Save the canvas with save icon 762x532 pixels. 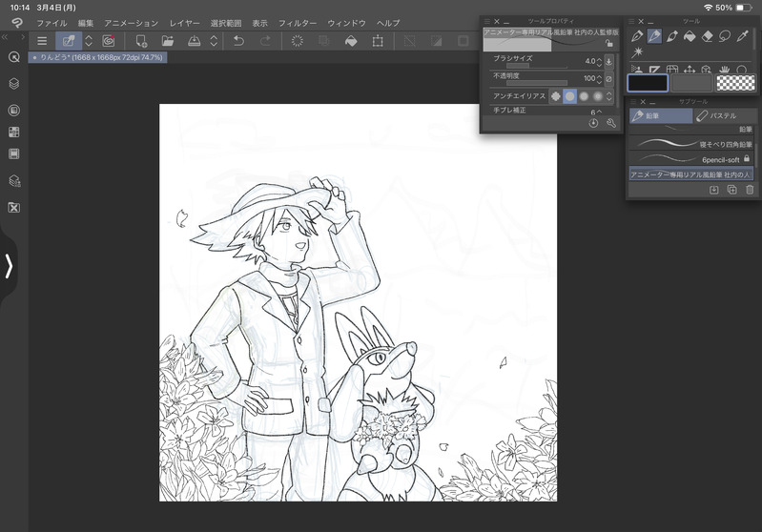coord(194,41)
